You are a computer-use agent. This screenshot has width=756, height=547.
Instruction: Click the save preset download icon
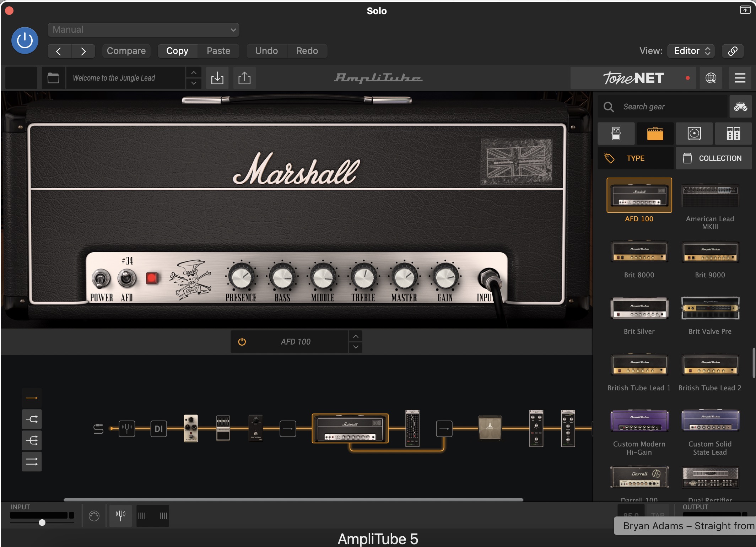click(x=217, y=78)
